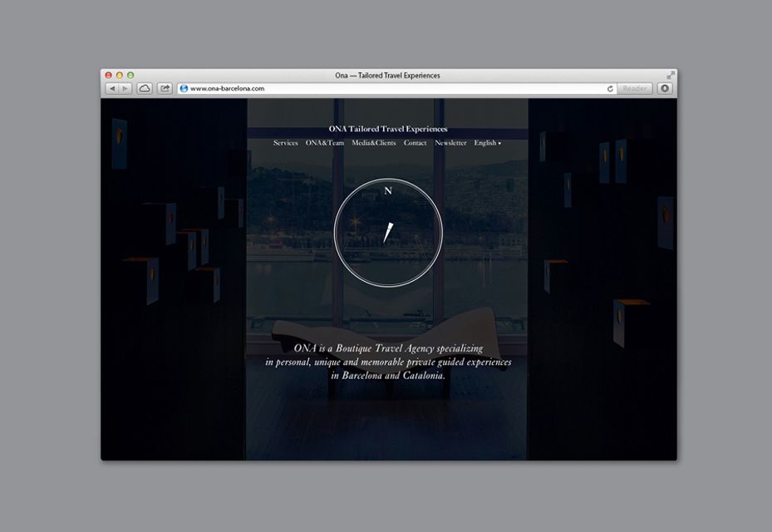Click the ONA is a Boutique Travel Agency text
Viewport: 772px width, 532px height.
point(388,362)
